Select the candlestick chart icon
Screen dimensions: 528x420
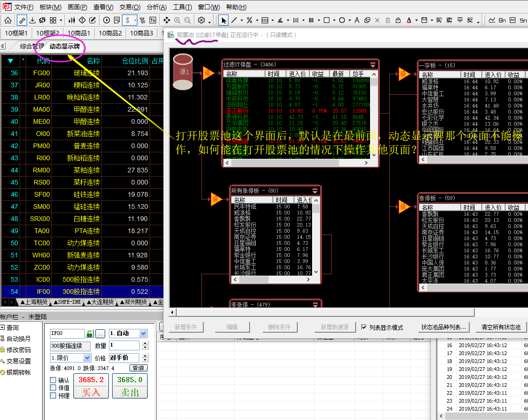point(72,20)
